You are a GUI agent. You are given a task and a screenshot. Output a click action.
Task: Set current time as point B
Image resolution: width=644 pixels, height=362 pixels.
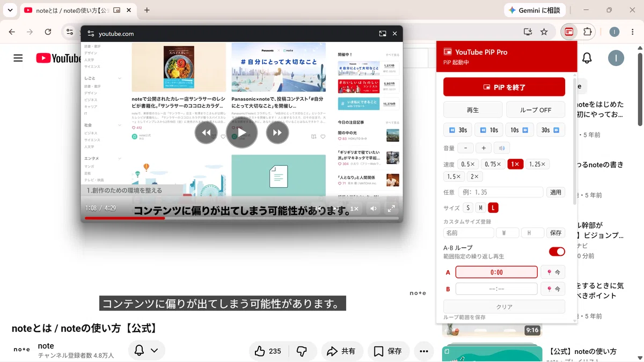pyautogui.click(x=553, y=289)
